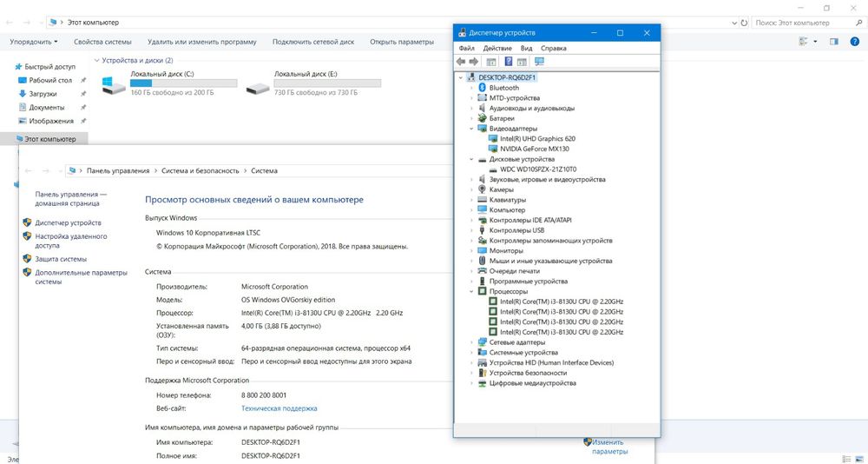Select Документы in the Explorer sidebar
Viewport: 868px width, 464px height.
[x=47, y=108]
